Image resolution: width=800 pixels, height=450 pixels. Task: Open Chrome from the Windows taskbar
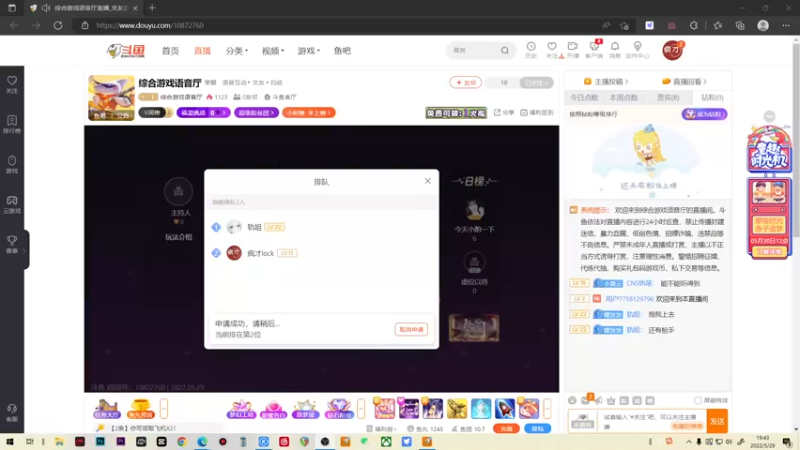182,441
